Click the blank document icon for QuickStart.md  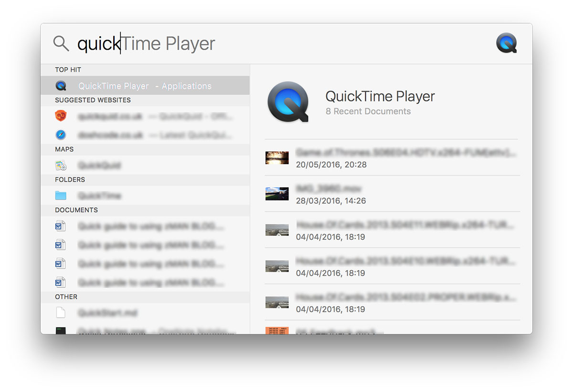pyautogui.click(x=61, y=313)
